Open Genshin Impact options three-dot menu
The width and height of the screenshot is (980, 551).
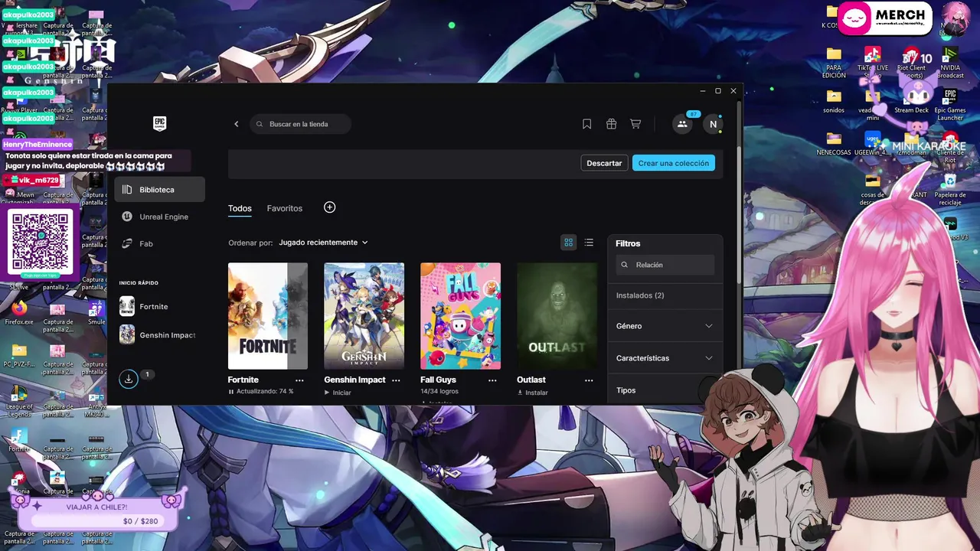(396, 380)
